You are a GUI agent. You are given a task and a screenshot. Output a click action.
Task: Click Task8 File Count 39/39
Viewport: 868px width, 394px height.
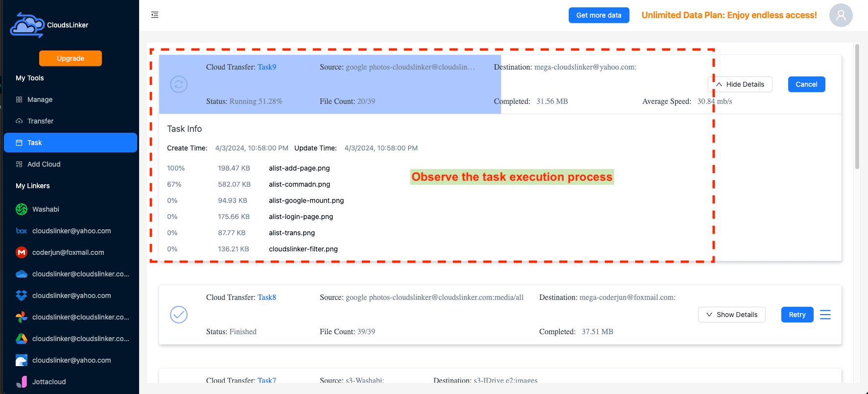(x=347, y=332)
